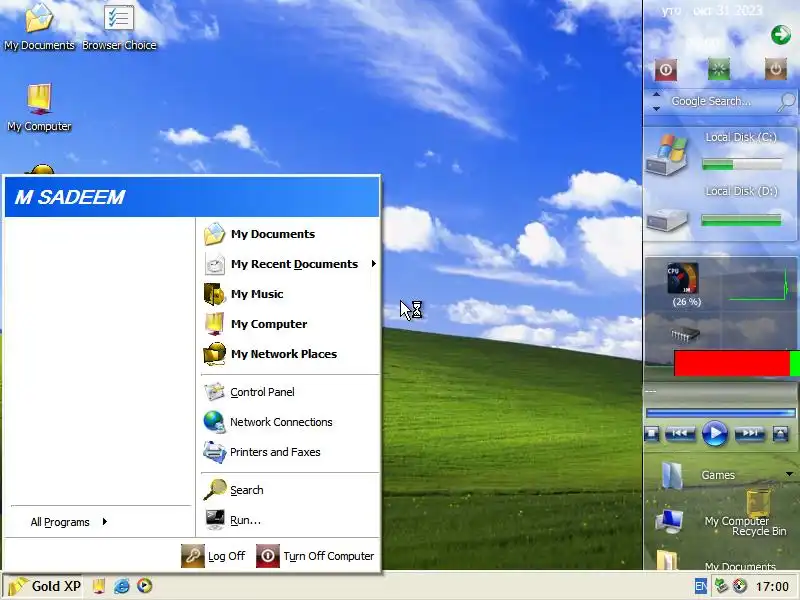Click the gold folder quick launch icon
Screen dimensions: 800x600
(99, 586)
